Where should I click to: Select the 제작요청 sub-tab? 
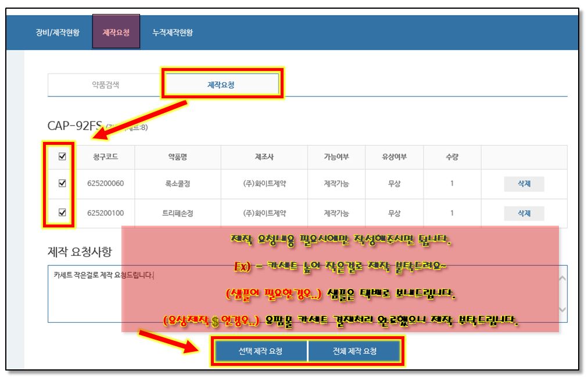click(221, 85)
